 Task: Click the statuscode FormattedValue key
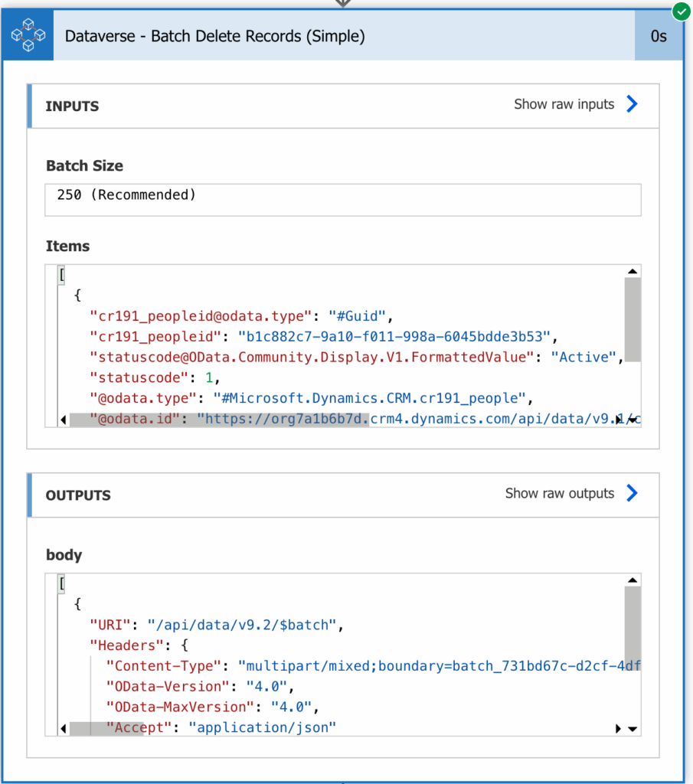[312, 357]
